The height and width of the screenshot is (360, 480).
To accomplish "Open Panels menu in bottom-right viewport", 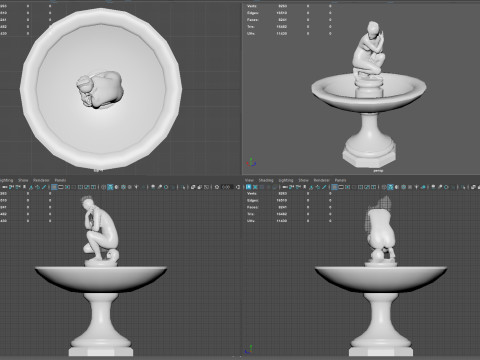I will pos(341,180).
